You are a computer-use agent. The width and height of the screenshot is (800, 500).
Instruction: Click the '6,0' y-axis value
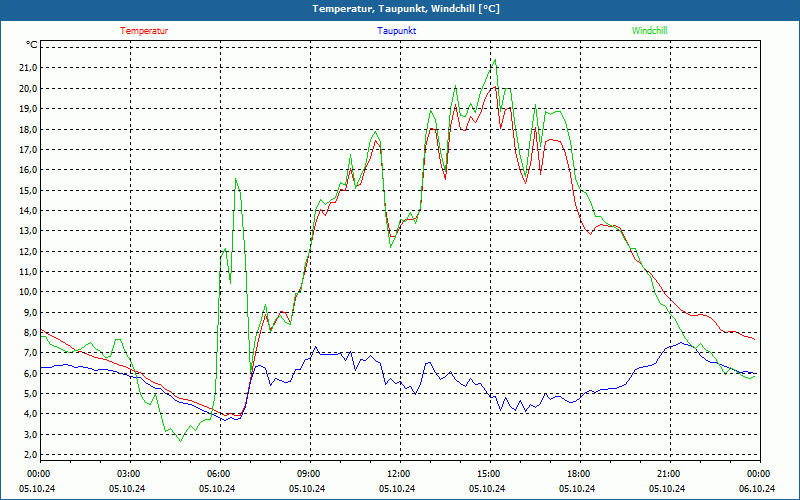pyautogui.click(x=31, y=373)
